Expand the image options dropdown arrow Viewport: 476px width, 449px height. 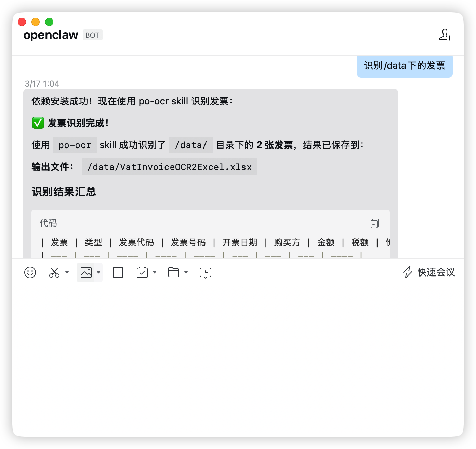click(x=98, y=272)
